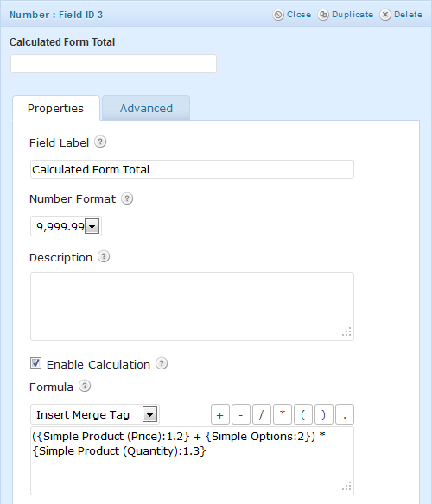Click the formula text area
The width and height of the screenshot is (432, 504).
(x=192, y=461)
